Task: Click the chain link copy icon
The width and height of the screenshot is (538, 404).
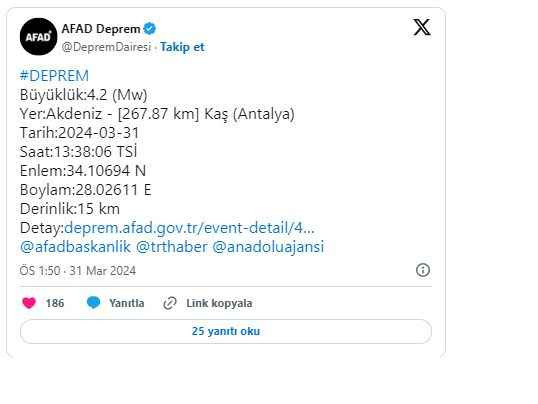Action: pos(170,303)
